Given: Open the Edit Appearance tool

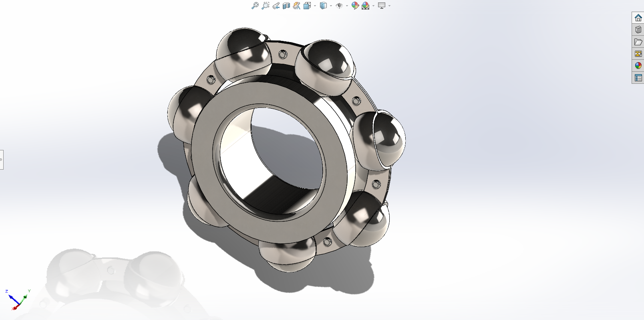Looking at the screenshot, I should [x=355, y=6].
